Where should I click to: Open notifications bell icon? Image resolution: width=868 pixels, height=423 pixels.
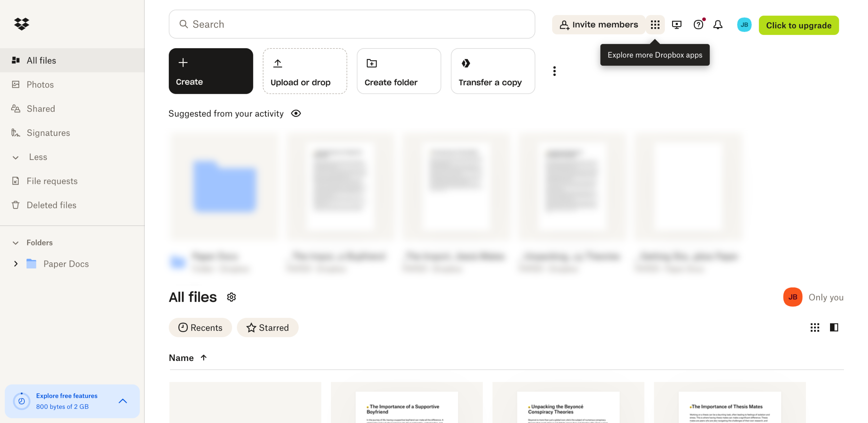[718, 25]
